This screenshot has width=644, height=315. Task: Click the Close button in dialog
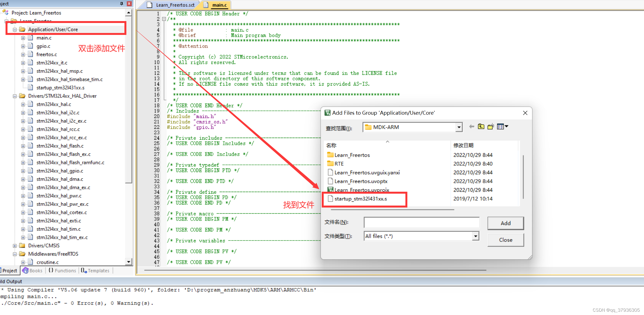505,240
